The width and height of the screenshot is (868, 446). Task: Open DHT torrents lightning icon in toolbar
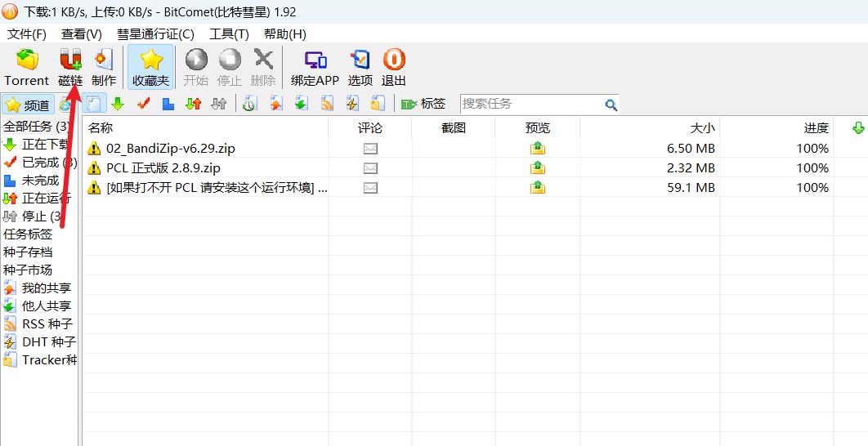(352, 104)
